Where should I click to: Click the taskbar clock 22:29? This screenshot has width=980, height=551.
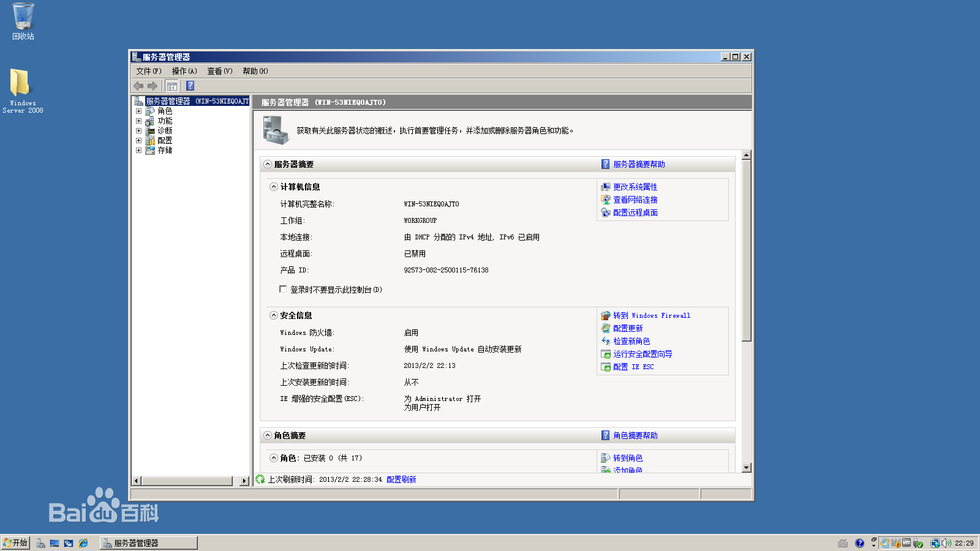pos(964,543)
